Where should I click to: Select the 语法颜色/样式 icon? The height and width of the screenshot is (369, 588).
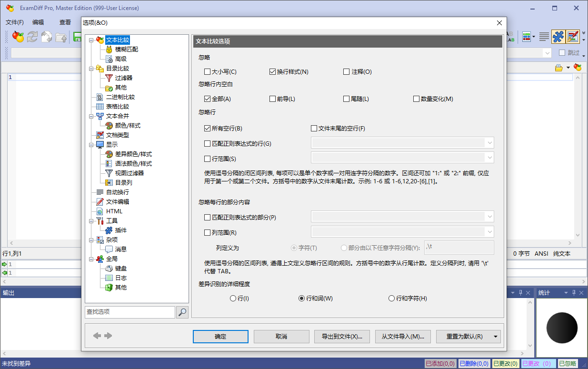point(109,164)
